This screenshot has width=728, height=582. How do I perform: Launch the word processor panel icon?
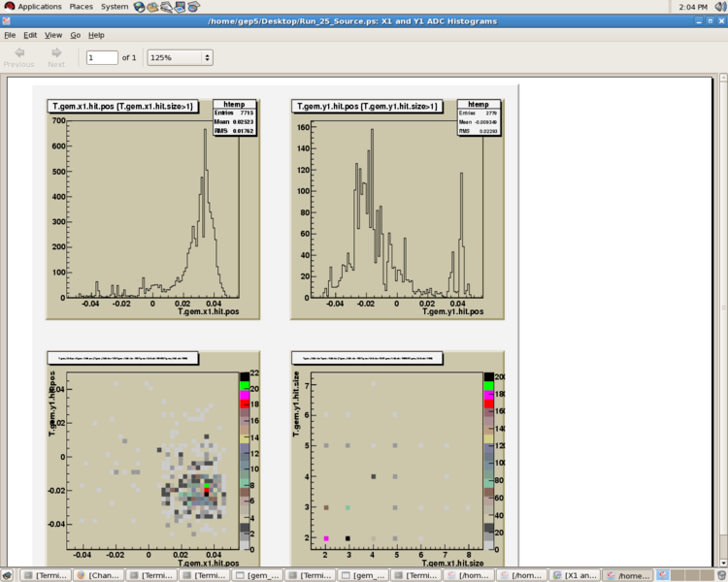point(166,7)
